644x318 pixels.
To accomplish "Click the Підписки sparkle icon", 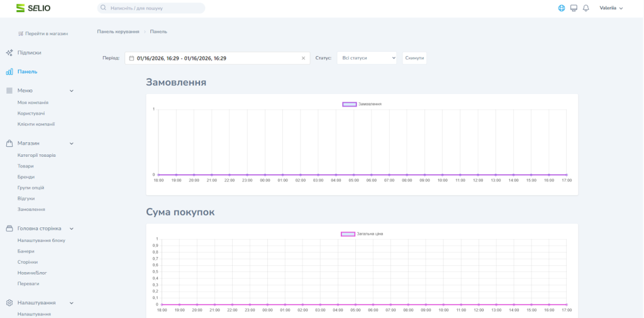I will click(x=9, y=53).
